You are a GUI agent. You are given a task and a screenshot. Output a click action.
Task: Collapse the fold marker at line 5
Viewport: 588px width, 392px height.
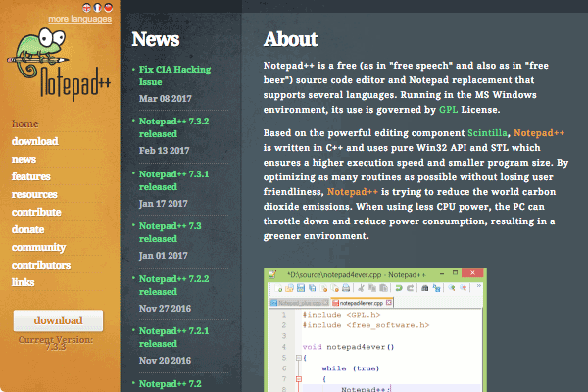click(x=299, y=358)
